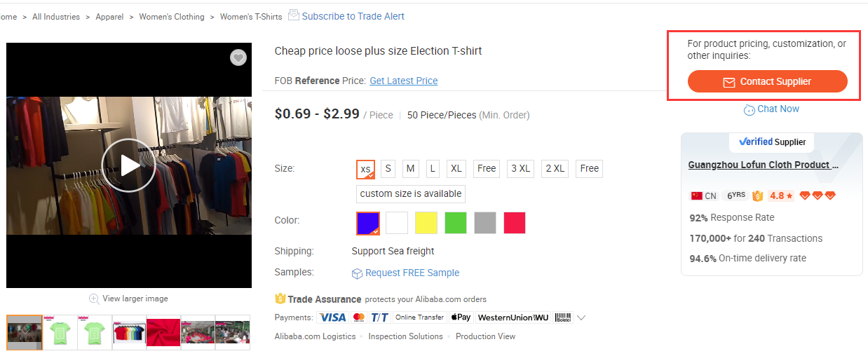Click the magnifier View larger image icon
The image size is (868, 356).
click(x=94, y=299)
